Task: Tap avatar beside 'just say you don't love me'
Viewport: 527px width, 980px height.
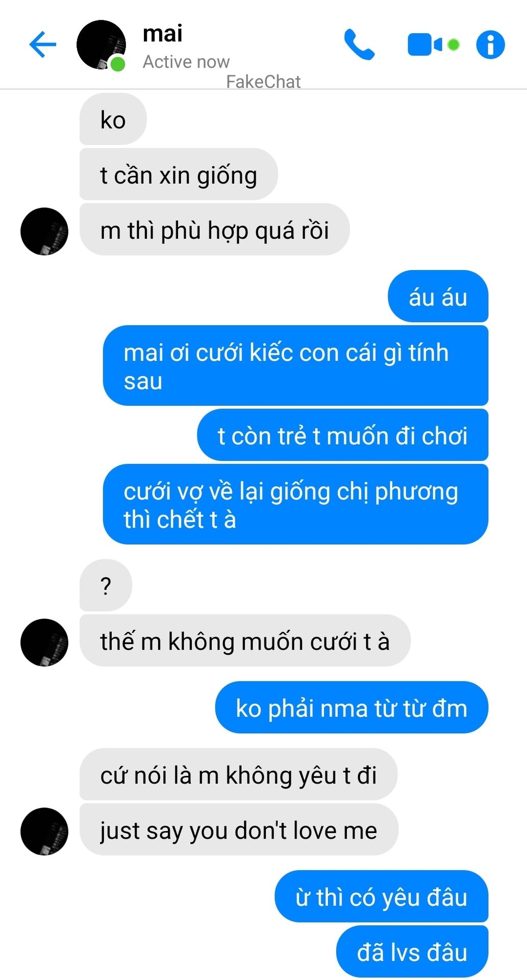Action: pos(44,831)
